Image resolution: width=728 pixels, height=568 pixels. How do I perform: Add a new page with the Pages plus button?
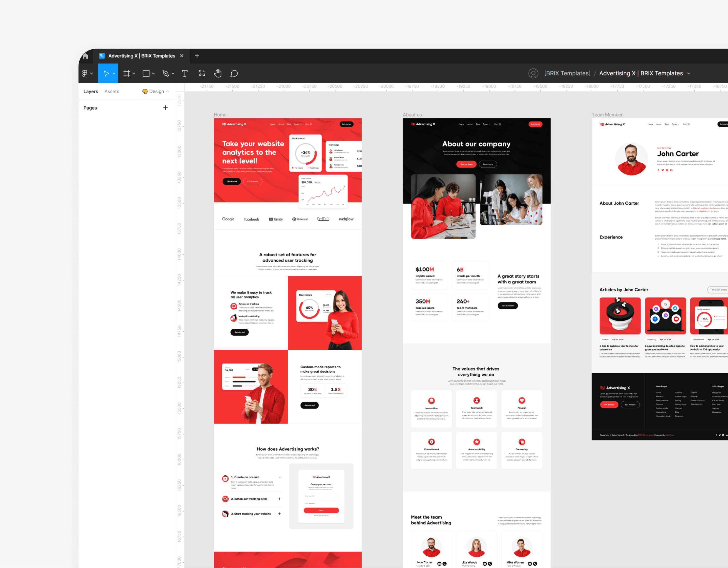coord(165,107)
